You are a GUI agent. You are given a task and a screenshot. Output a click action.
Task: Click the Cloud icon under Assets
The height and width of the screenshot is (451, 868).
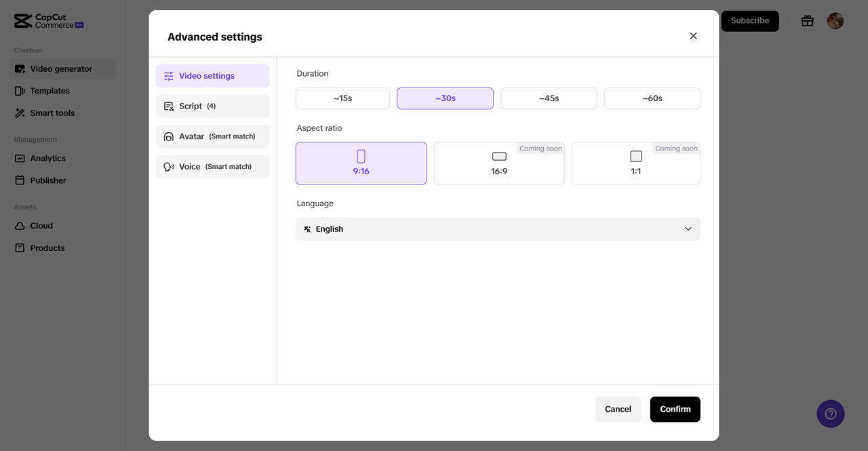click(x=20, y=226)
